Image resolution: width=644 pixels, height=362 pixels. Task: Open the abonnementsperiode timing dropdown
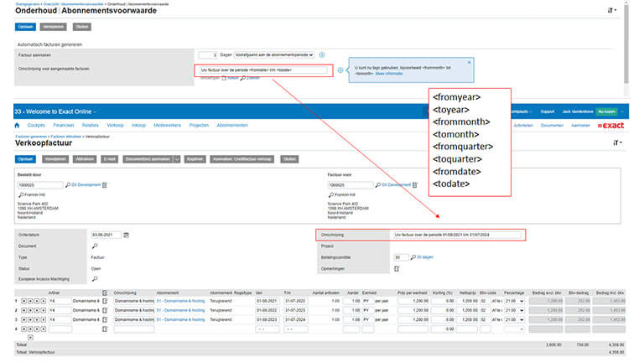[x=274, y=54]
